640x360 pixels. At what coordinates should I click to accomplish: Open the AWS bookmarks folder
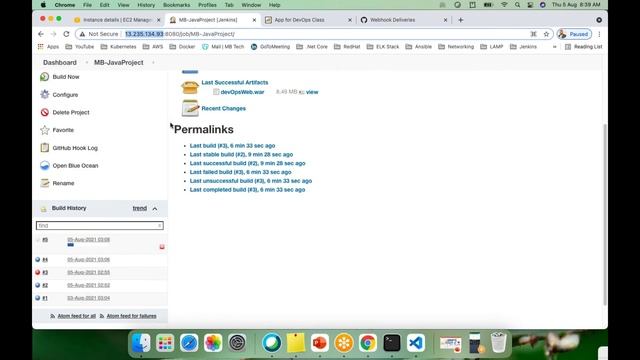[153, 47]
